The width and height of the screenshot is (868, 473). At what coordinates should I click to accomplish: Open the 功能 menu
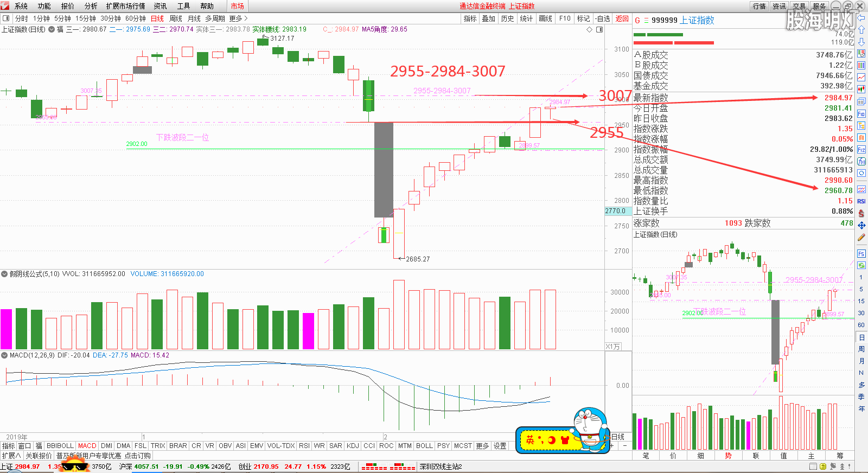(44, 6)
